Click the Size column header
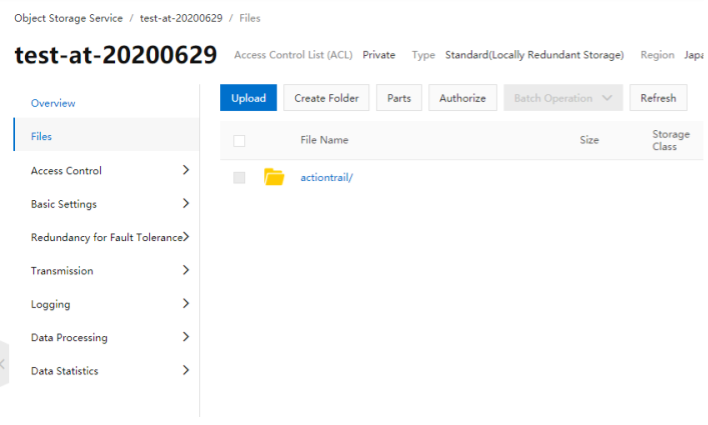 [x=589, y=140]
